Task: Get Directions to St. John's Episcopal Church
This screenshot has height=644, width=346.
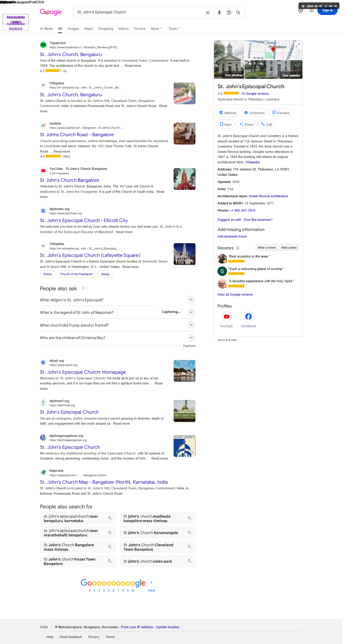Action: tap(254, 113)
